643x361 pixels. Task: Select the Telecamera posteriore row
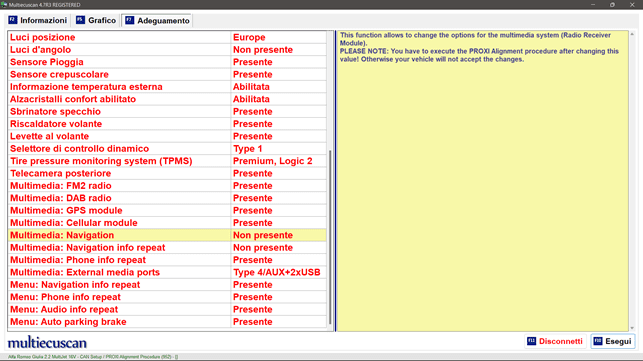tap(167, 173)
